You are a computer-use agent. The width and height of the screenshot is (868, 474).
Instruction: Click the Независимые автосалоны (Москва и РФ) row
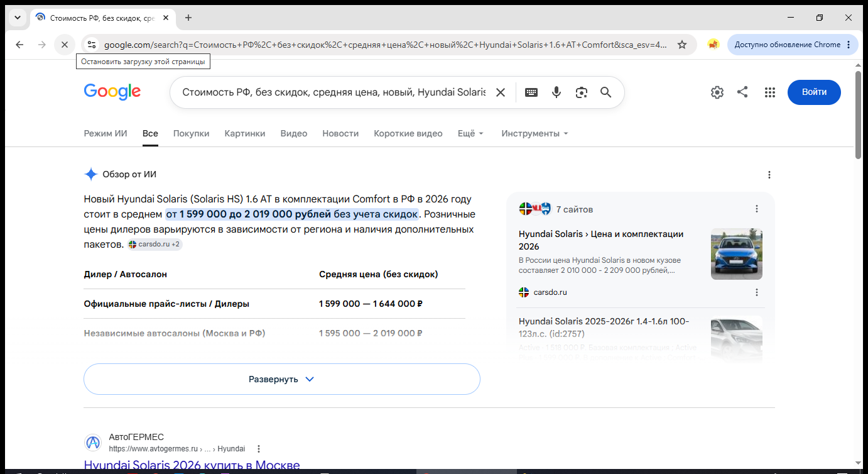[x=274, y=333]
